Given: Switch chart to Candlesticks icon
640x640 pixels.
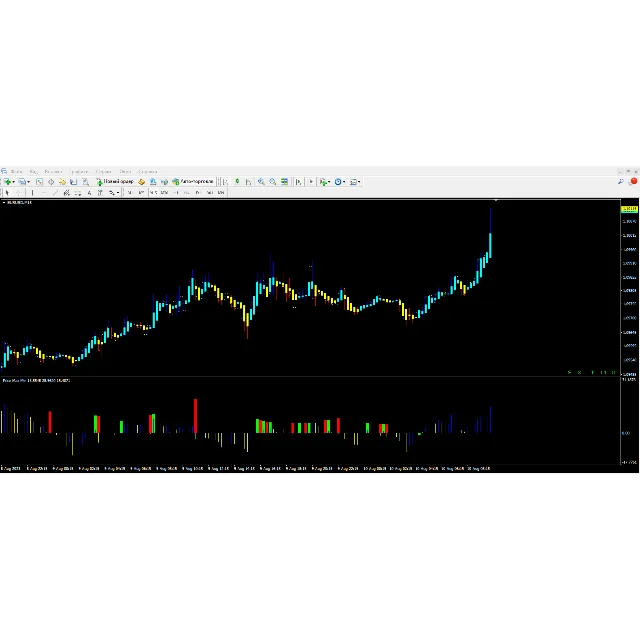Looking at the screenshot, I should coord(237,182).
